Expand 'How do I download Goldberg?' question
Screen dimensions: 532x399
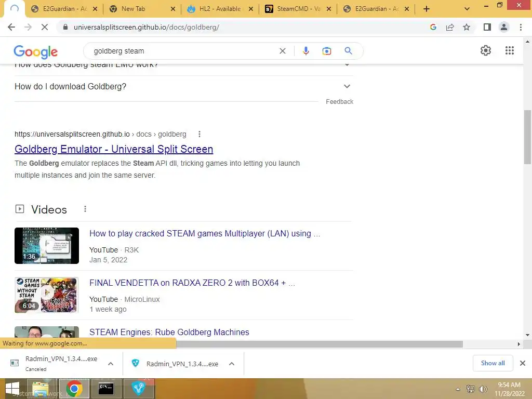point(183,87)
